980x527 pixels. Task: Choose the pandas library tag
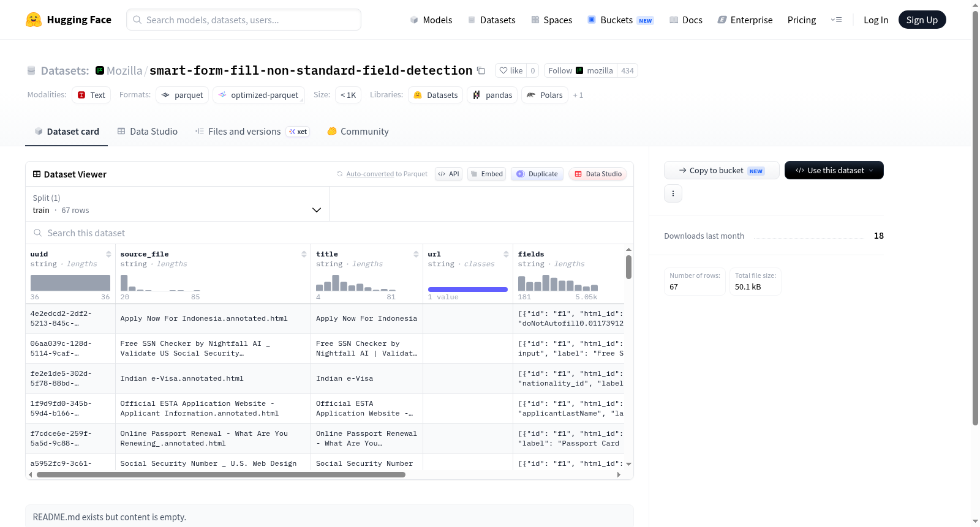coord(492,95)
